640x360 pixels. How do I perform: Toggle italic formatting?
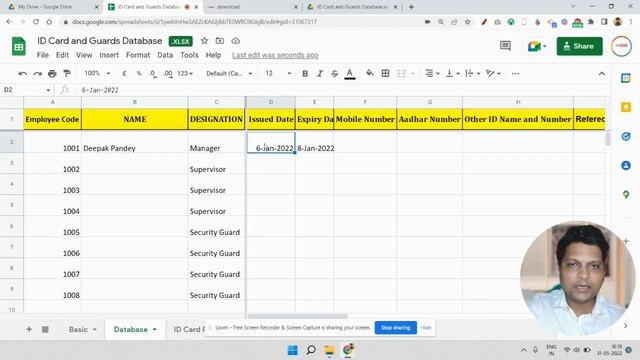point(320,73)
